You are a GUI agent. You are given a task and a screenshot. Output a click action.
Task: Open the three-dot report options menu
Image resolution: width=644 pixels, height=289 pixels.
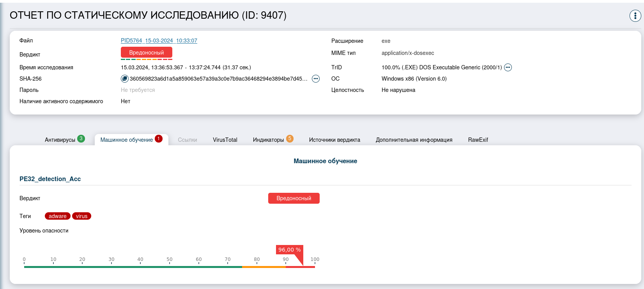635,16
